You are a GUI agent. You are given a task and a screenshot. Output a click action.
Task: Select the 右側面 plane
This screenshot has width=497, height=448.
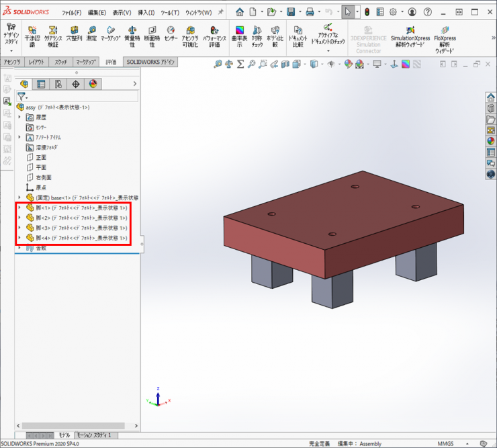tap(40, 177)
